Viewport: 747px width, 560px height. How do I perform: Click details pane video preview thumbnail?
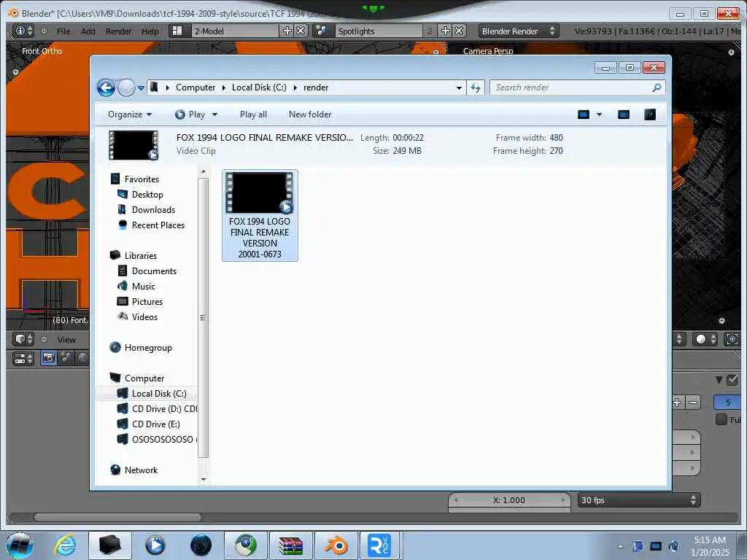133,145
